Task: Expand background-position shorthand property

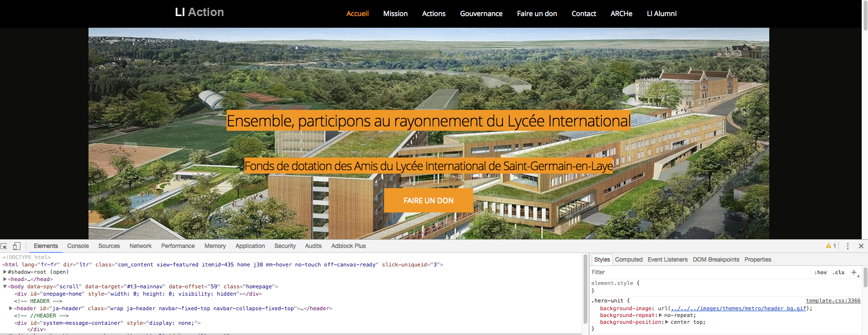Action: tap(667, 322)
